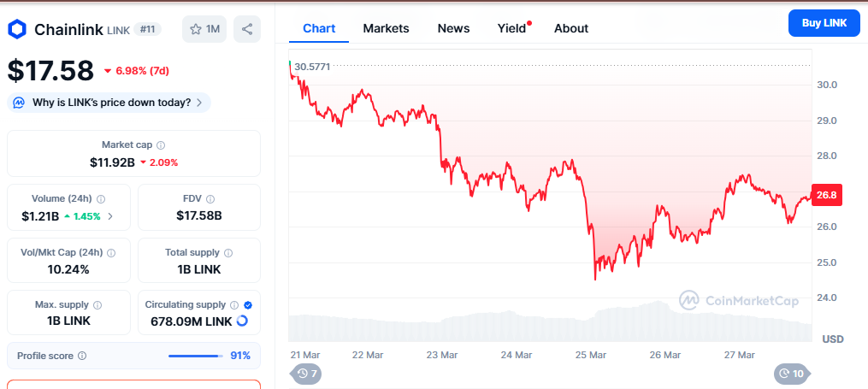Open the News tab
The image size is (868, 389).
pos(453,28)
